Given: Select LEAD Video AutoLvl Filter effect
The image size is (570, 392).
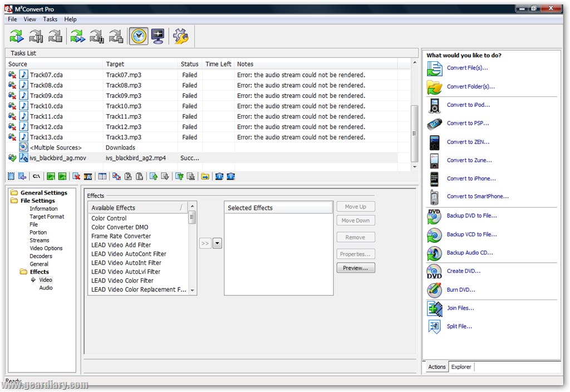Looking at the screenshot, I should tap(126, 272).
